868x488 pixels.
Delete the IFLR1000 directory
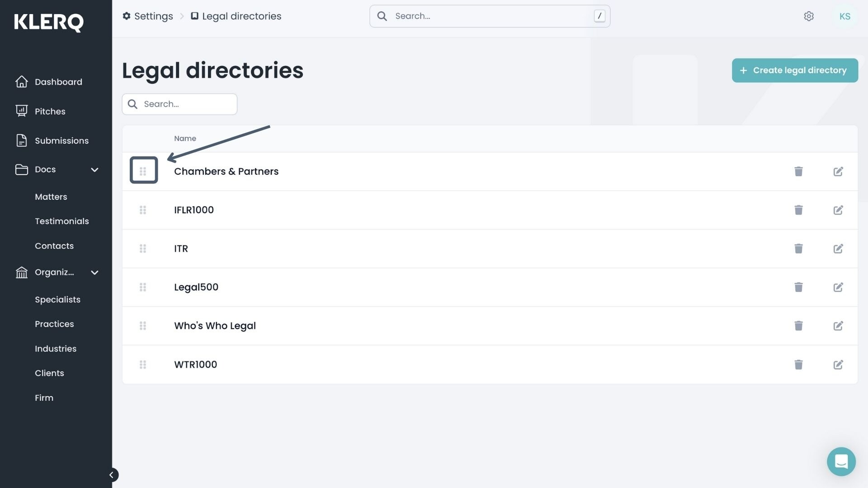click(798, 210)
